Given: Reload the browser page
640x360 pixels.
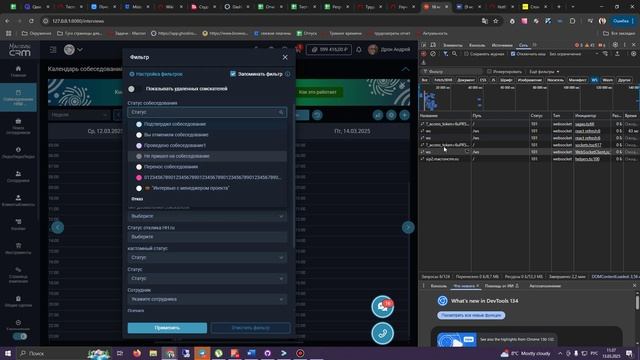Looking at the screenshot, I should tap(31, 21).
